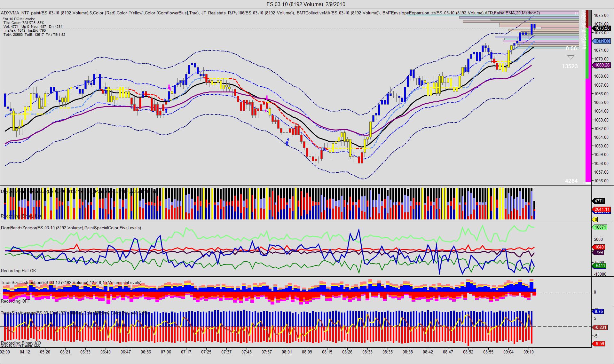Click the light green 10071 value marker
This screenshot has width=614, height=364.
click(x=600, y=227)
